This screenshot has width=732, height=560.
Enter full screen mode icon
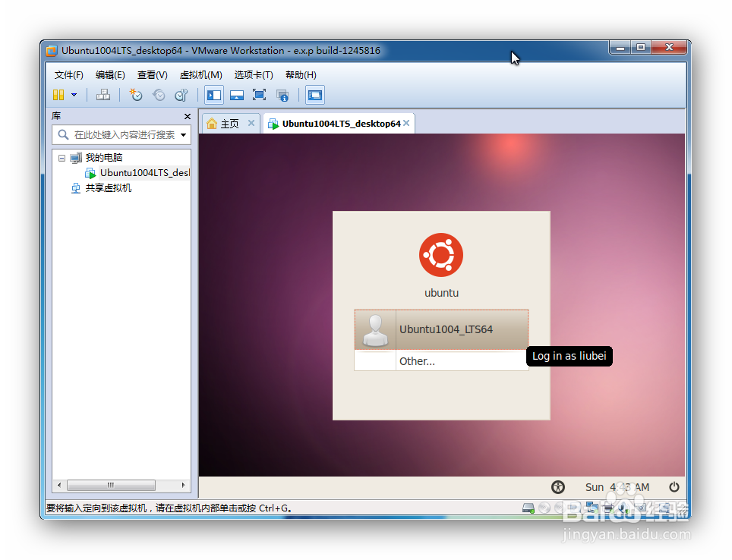pos(259,95)
